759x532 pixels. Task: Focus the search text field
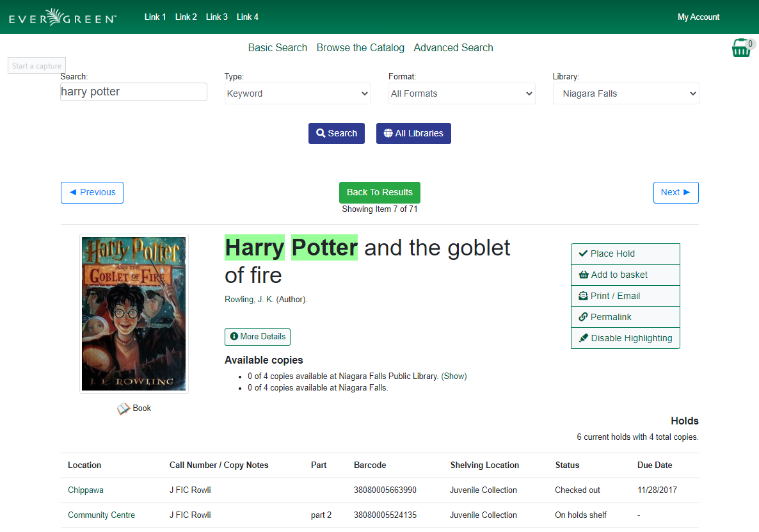pyautogui.click(x=134, y=92)
